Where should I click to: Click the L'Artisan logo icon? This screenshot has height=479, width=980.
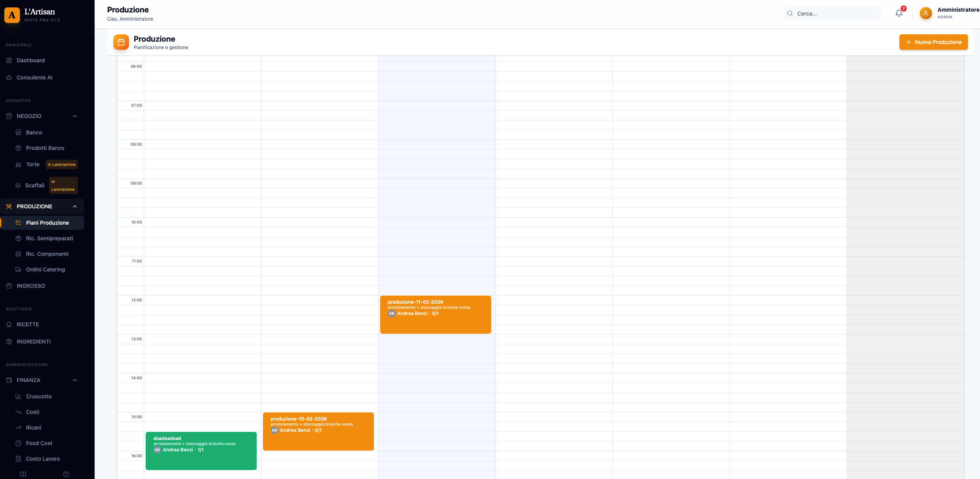12,15
